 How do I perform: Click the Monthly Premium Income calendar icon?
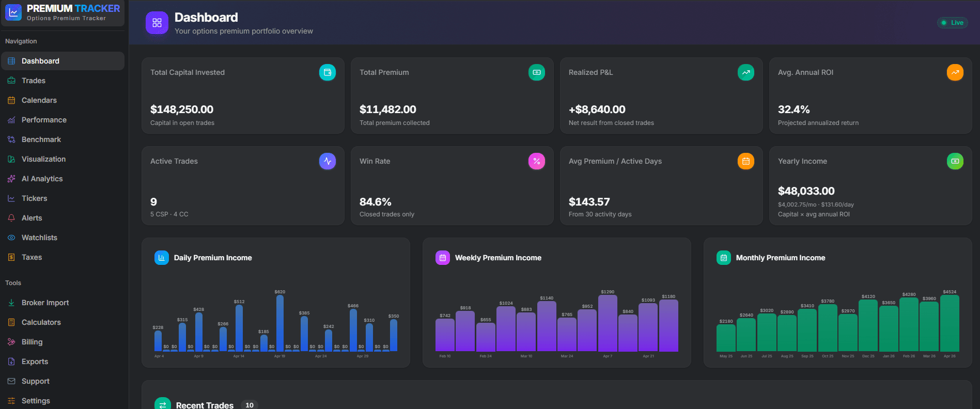[x=724, y=258]
